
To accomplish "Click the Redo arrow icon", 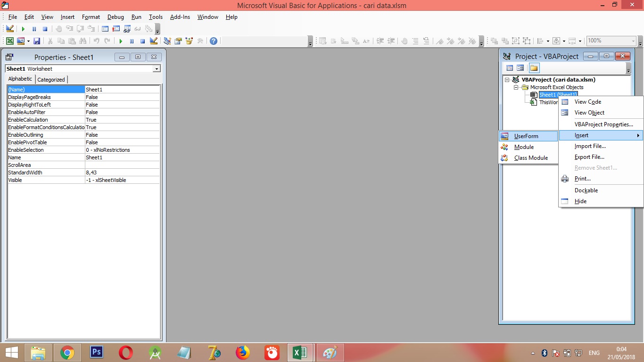I will pos(107,41).
